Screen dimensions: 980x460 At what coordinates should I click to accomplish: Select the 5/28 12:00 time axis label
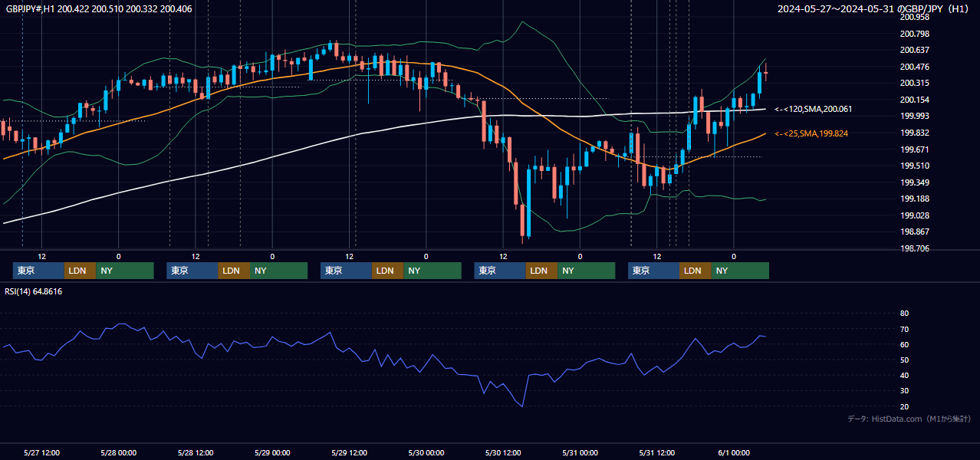click(196, 452)
